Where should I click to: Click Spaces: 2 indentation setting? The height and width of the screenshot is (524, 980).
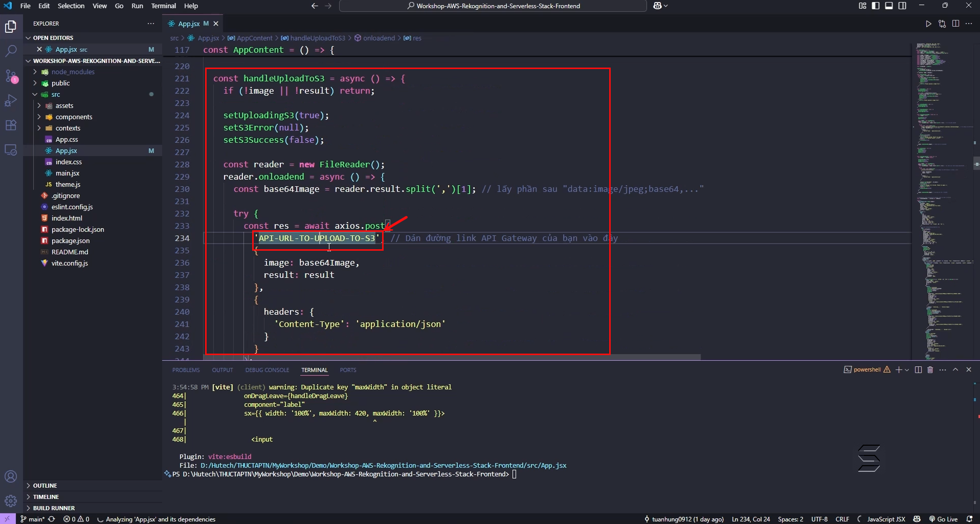click(790, 519)
